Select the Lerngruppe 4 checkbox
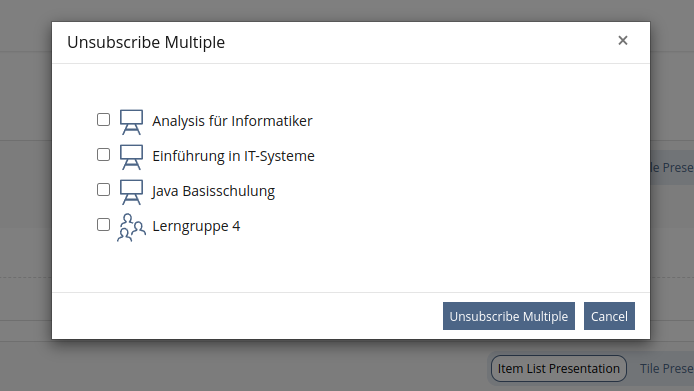 coord(104,225)
